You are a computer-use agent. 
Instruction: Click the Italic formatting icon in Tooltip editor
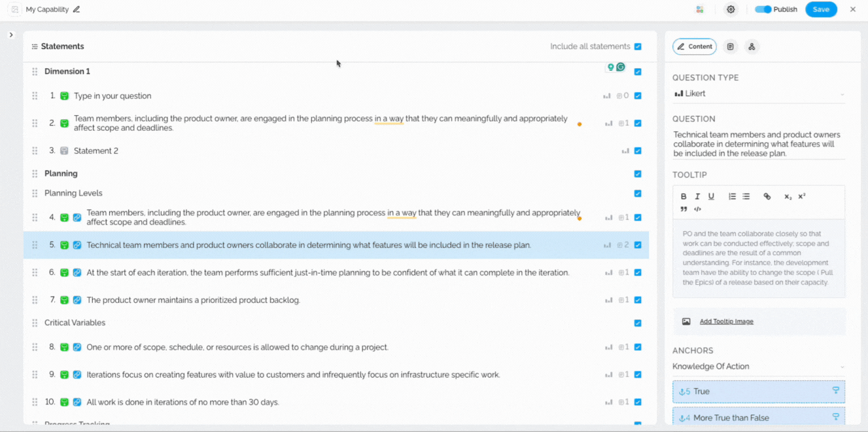coord(697,196)
